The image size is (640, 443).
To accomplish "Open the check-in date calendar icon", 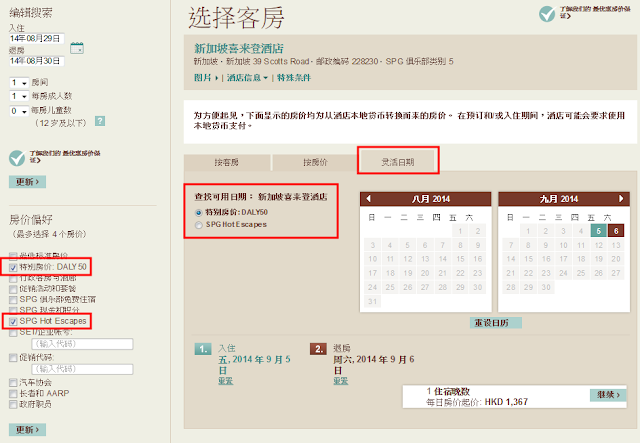I will pyautogui.click(x=77, y=47).
